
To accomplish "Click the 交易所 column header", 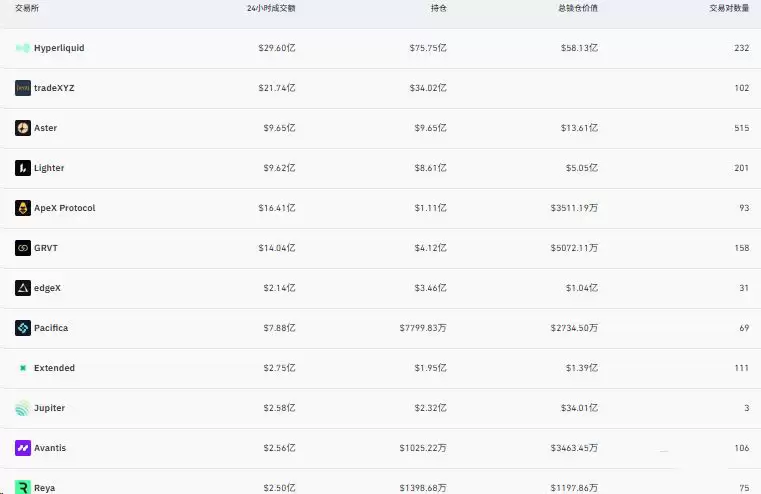I will coord(27,8).
